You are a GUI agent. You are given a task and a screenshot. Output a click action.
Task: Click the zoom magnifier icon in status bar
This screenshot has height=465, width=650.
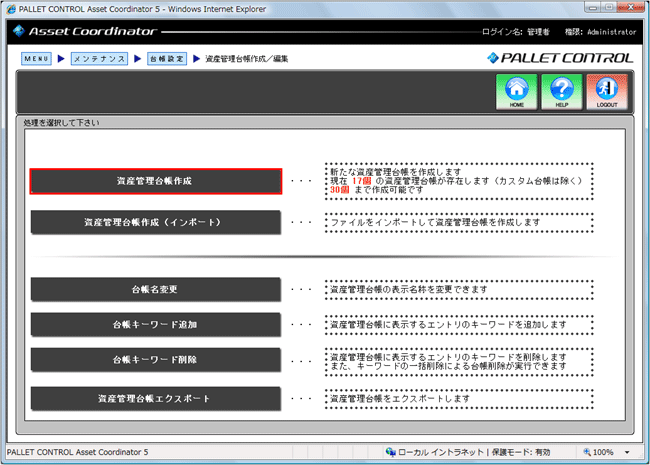click(587, 452)
